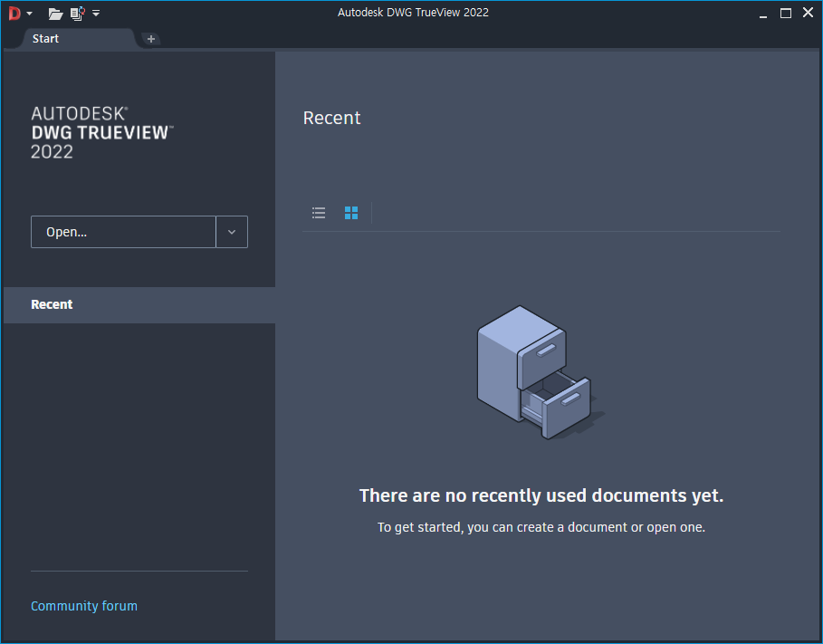Expand Customize Quick Access Toolbar dropdown
Image resolution: width=823 pixels, height=644 pixels.
coord(96,14)
